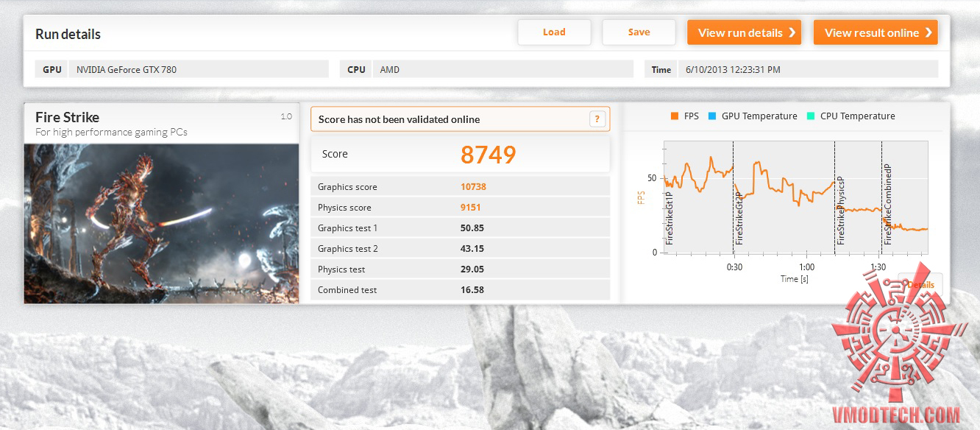Image resolution: width=980 pixels, height=430 pixels.
Task: Click 'Score has not been validated online' message
Action: point(399,119)
